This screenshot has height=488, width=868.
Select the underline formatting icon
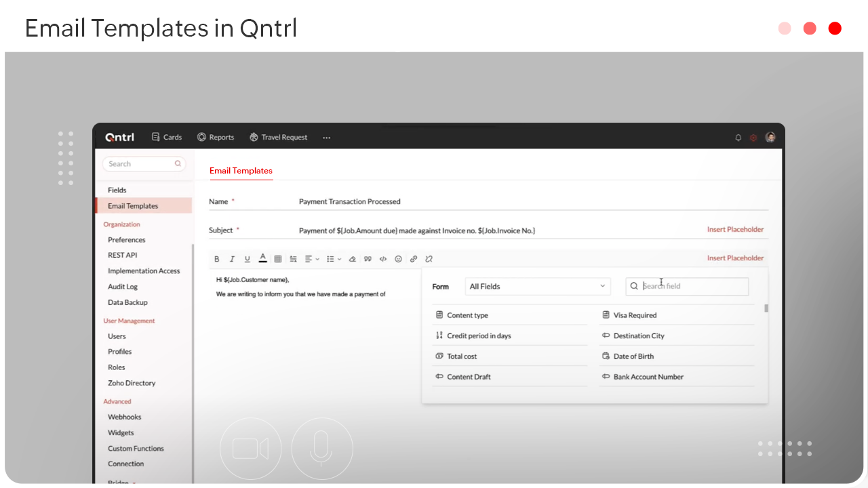(x=247, y=258)
